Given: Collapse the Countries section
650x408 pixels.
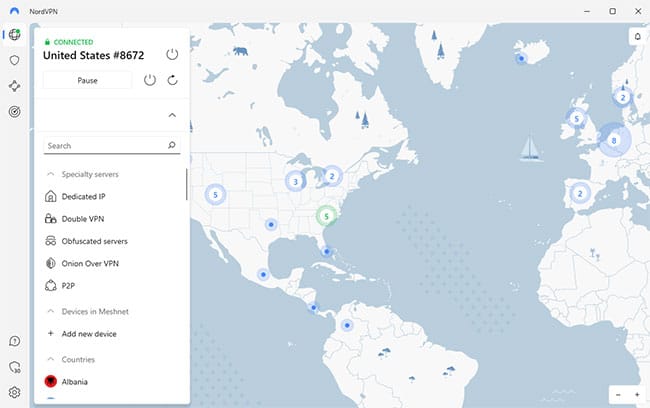Looking at the screenshot, I should 50,359.
